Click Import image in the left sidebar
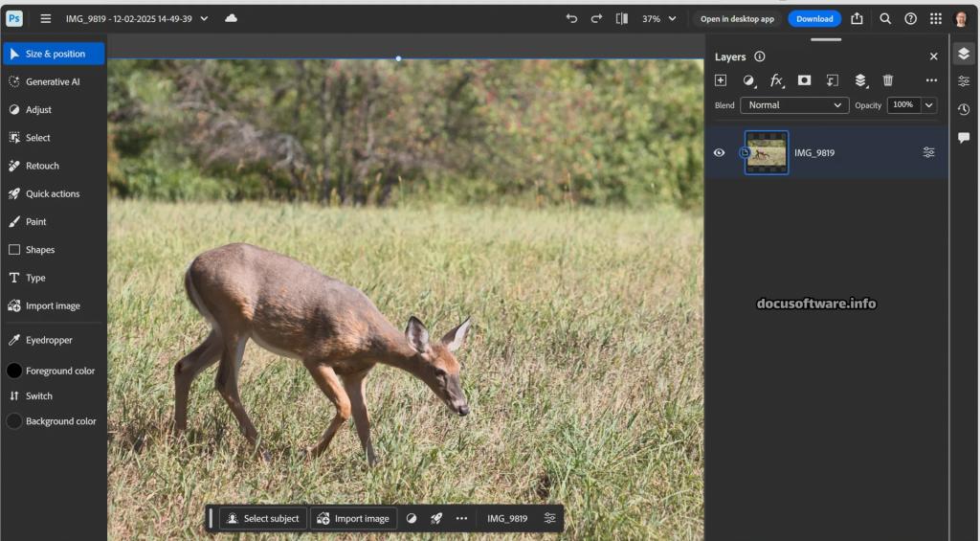Screen dimensions: 980x541 (54, 305)
